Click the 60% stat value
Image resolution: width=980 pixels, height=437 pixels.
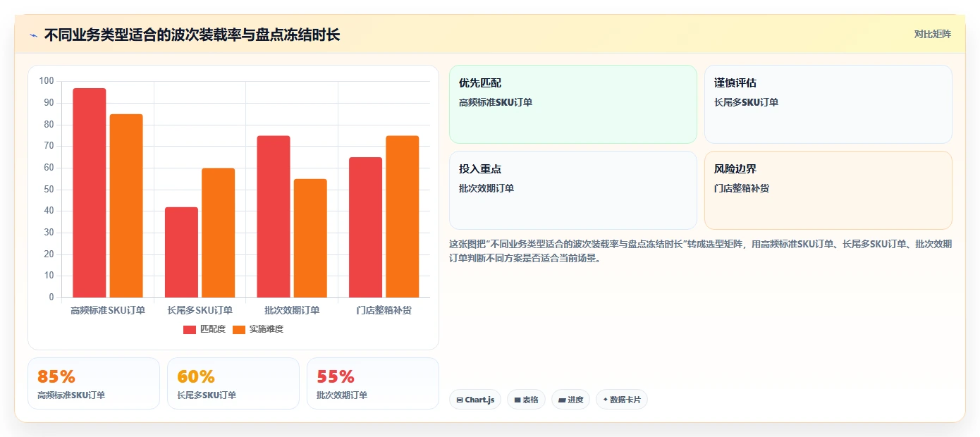coord(196,376)
